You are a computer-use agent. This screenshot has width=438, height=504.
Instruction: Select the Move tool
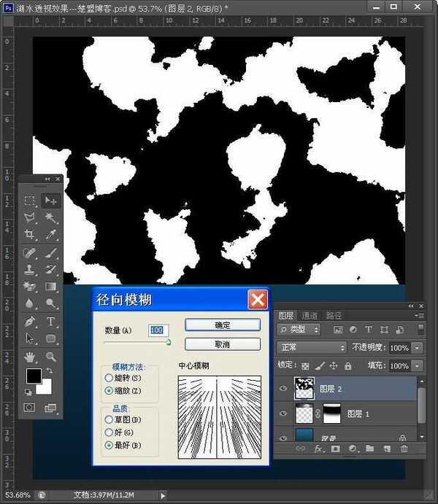pyautogui.click(x=51, y=200)
